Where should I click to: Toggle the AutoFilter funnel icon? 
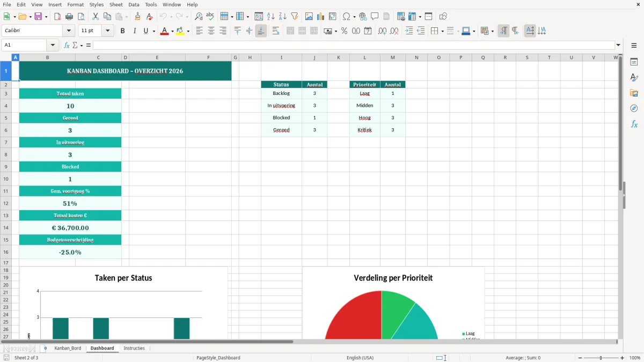(295, 17)
